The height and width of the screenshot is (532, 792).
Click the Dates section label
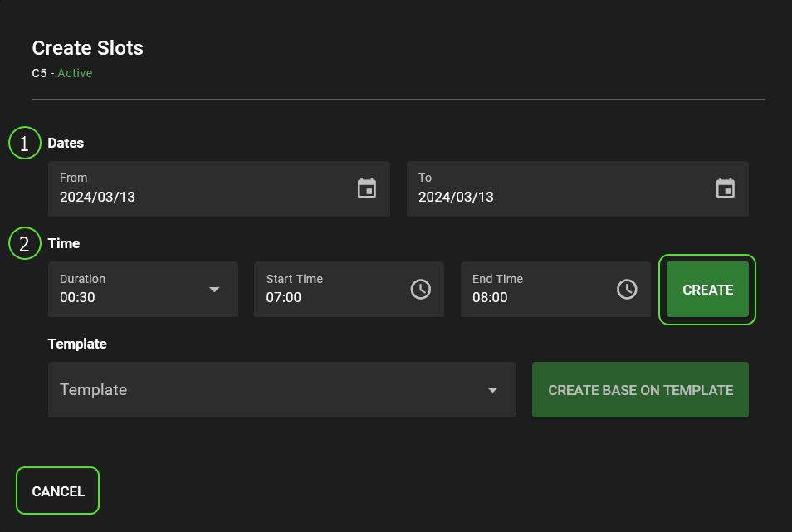(x=66, y=143)
